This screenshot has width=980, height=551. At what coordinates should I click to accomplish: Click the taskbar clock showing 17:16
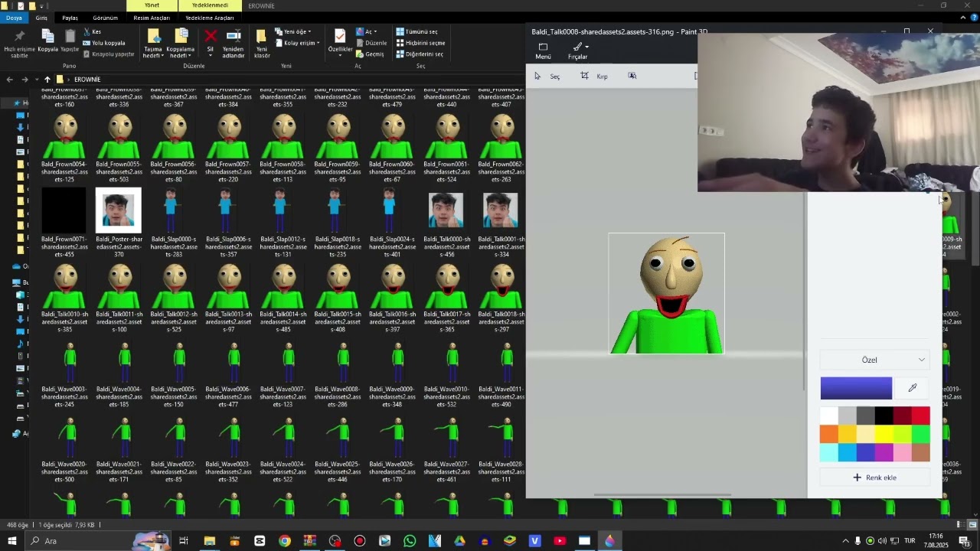click(936, 541)
